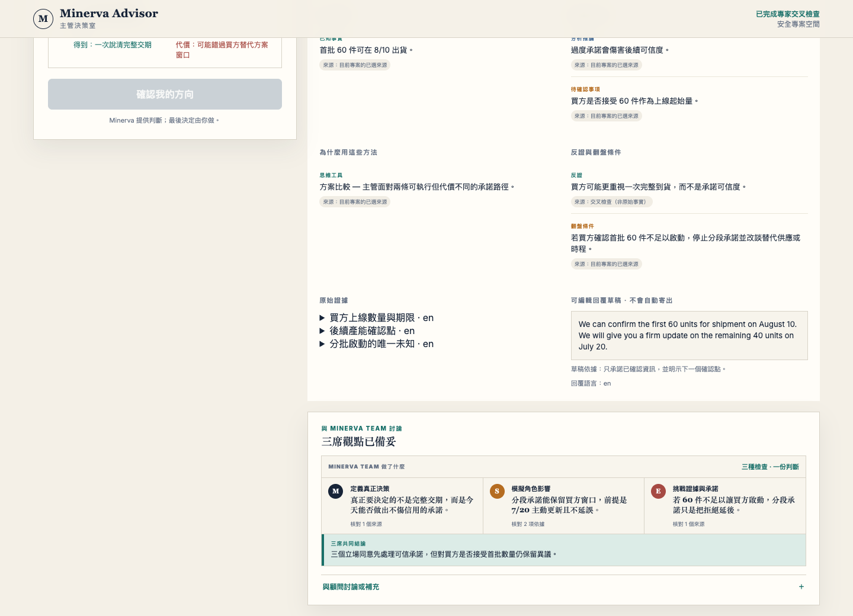Image resolution: width=853 pixels, height=616 pixels.
Task: Click the Minerva 提供判斷；最後決定由你做 note
Action: pyautogui.click(x=165, y=121)
